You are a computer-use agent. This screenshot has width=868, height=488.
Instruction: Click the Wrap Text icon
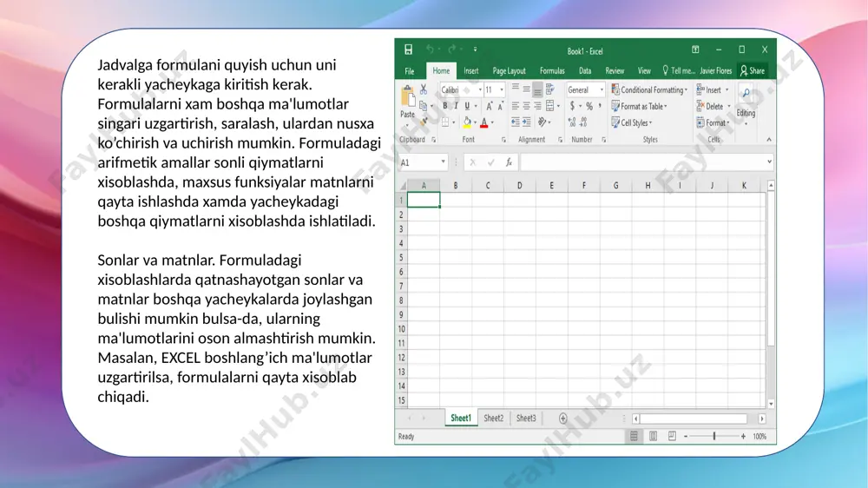(x=550, y=89)
